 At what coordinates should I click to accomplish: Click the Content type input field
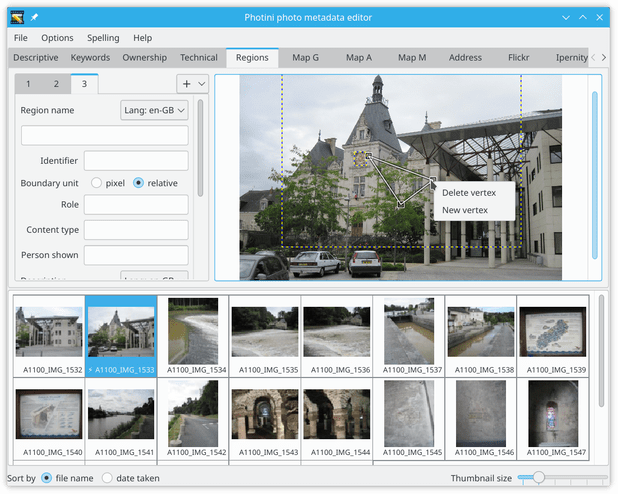pyautogui.click(x=136, y=230)
